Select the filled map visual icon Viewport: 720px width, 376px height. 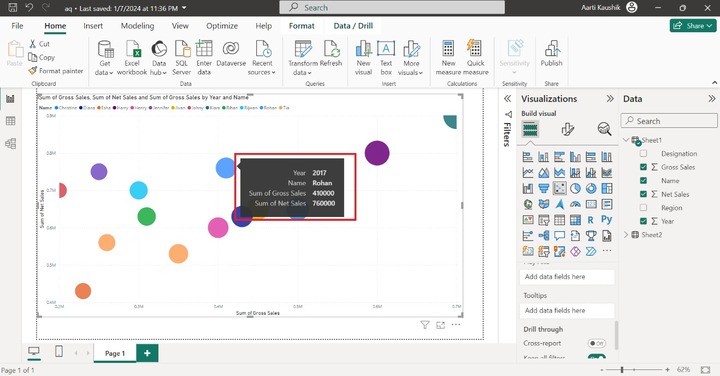pyautogui.click(x=544, y=204)
